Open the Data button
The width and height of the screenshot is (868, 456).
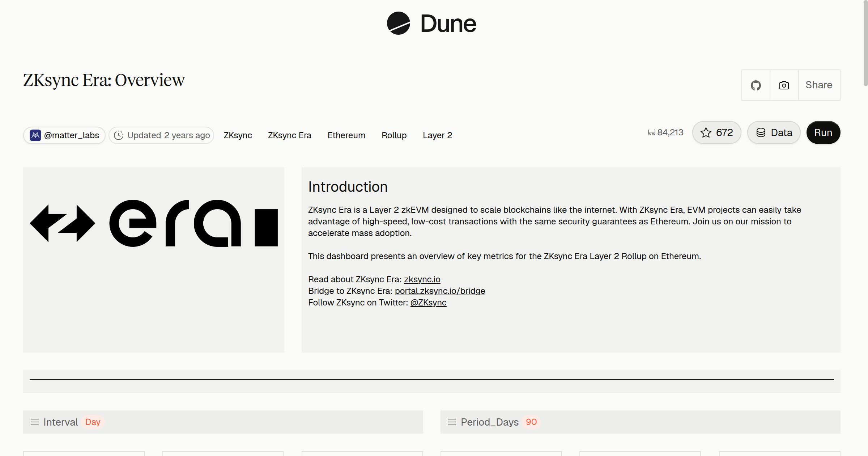[774, 132]
